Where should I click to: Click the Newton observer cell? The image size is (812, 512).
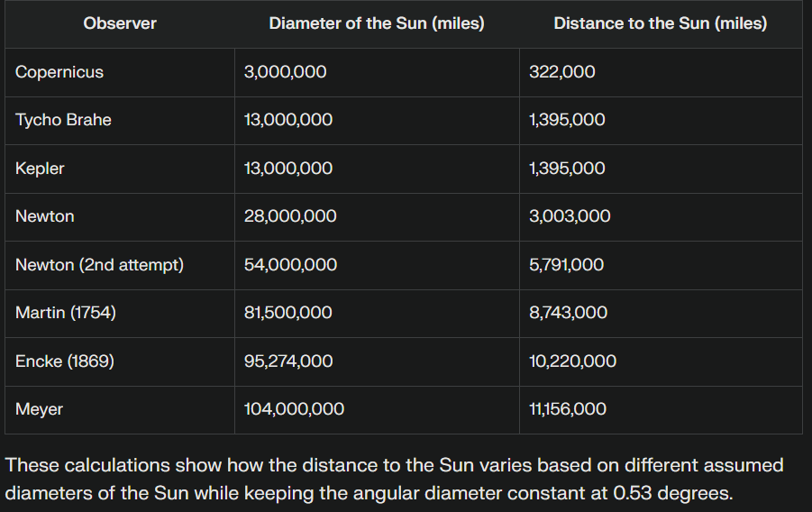(x=45, y=216)
